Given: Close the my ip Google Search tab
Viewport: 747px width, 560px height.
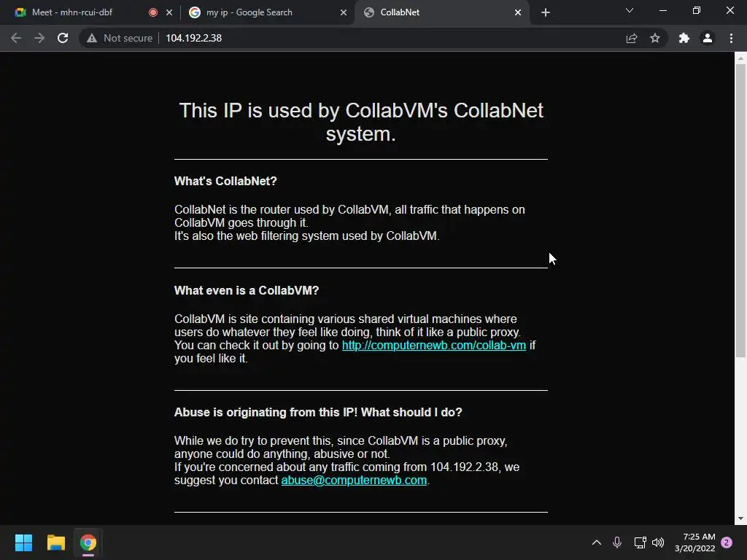Looking at the screenshot, I should (x=344, y=12).
